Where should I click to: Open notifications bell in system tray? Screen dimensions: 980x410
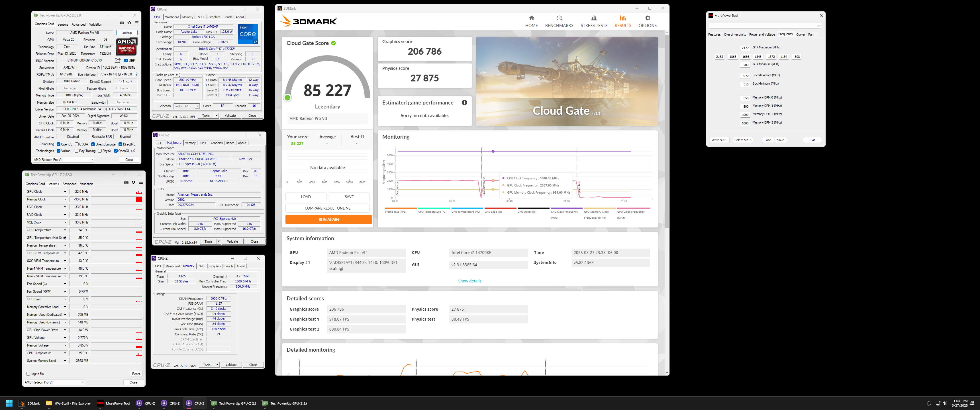click(x=972, y=403)
